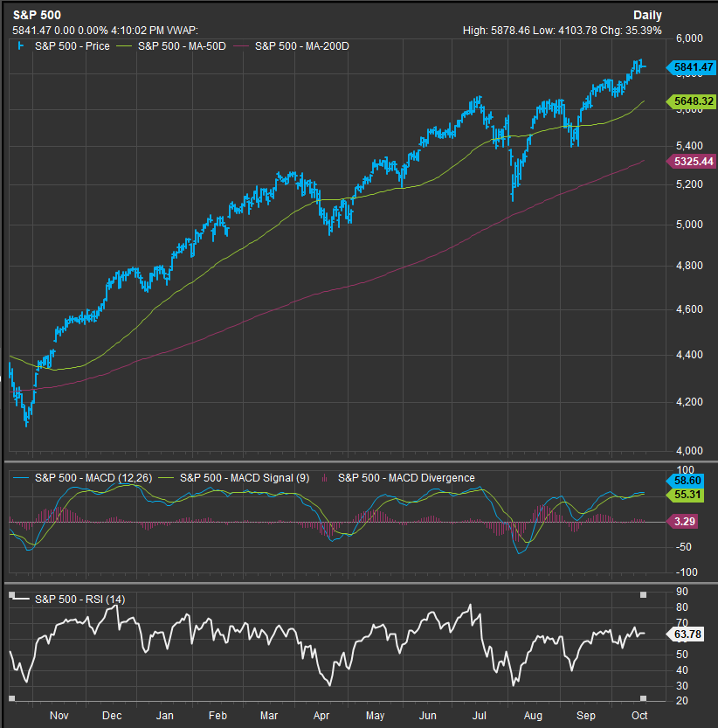Click the Jan date axis label
The height and width of the screenshot is (728, 718).
click(165, 716)
